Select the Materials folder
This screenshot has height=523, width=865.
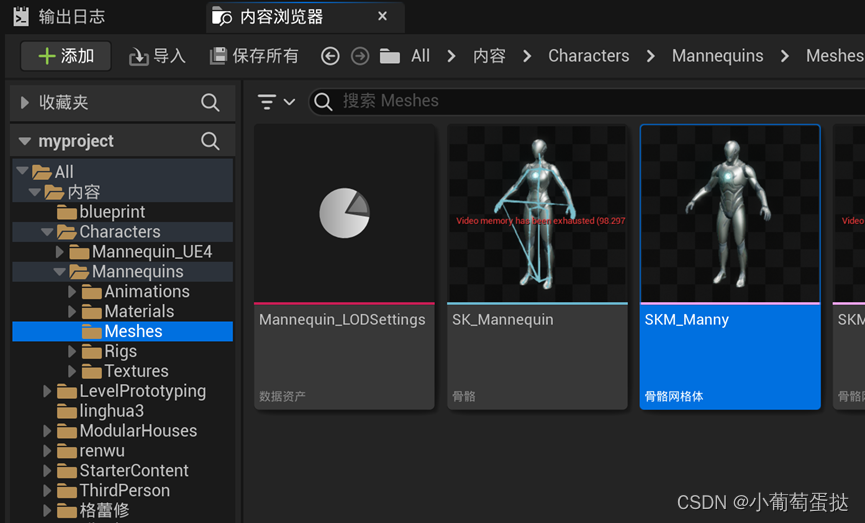128,311
